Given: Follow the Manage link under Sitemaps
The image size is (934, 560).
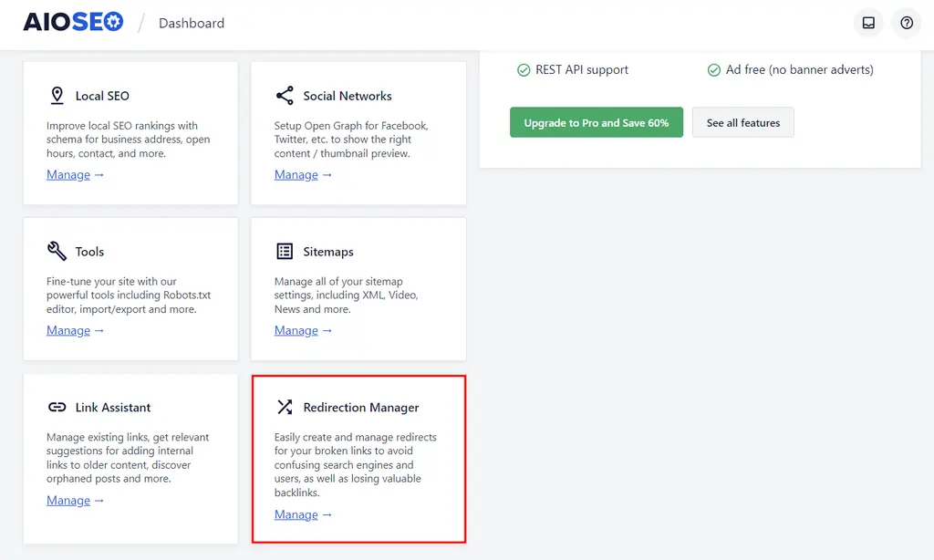Looking at the screenshot, I should tap(296, 331).
